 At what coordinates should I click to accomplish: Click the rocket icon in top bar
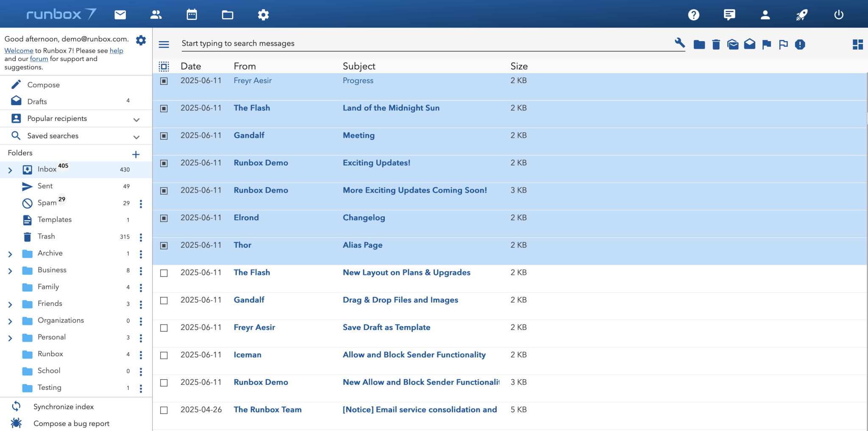pyautogui.click(x=801, y=15)
